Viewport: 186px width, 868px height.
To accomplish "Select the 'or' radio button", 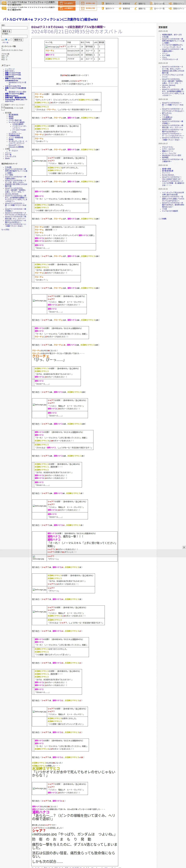I will click(11, 39).
